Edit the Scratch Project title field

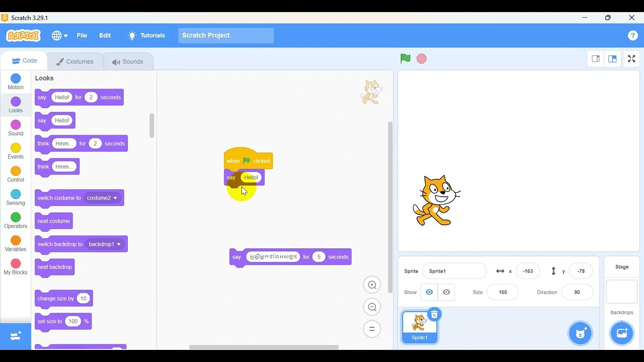[226, 36]
